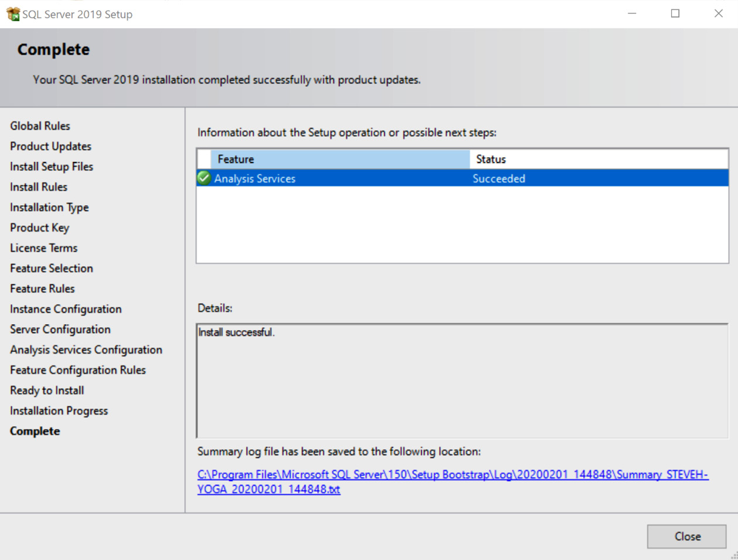Select Install Setup Files step
738x560 pixels.
click(x=52, y=167)
